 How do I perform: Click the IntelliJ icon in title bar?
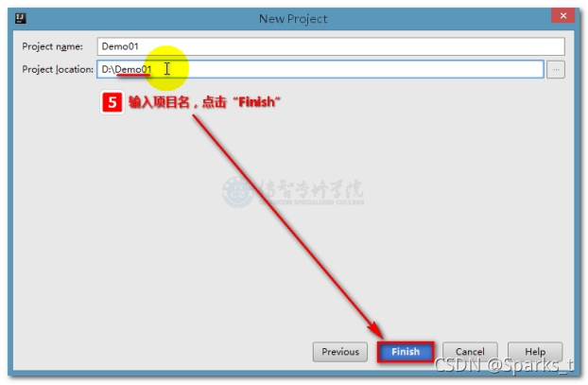pyautogui.click(x=21, y=18)
